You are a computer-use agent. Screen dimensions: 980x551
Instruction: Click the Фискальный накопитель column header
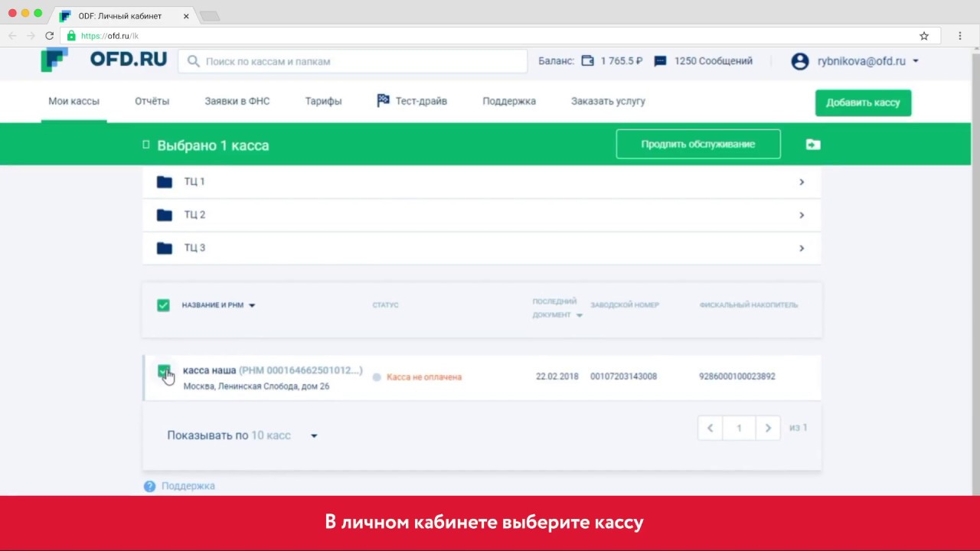[749, 305]
